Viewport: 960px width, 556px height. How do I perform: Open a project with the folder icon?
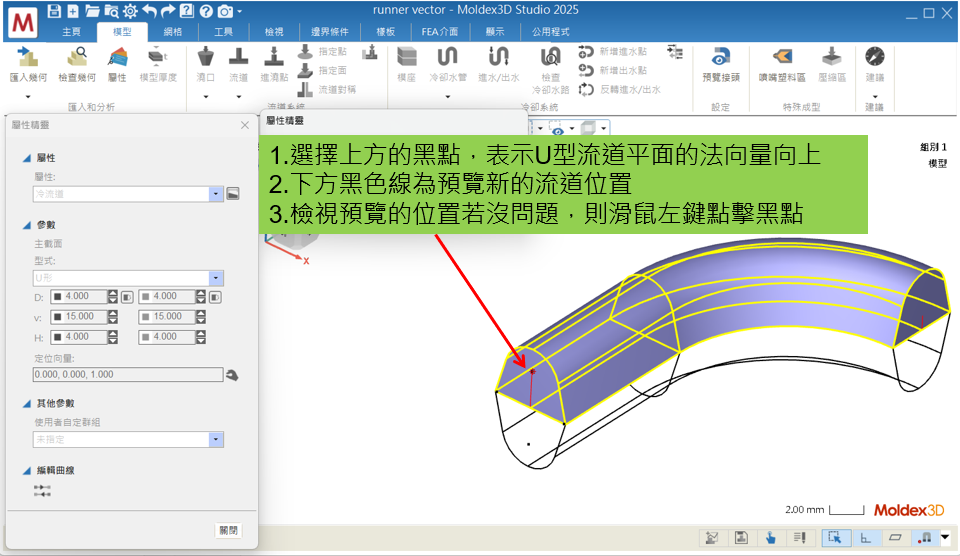coord(92,11)
